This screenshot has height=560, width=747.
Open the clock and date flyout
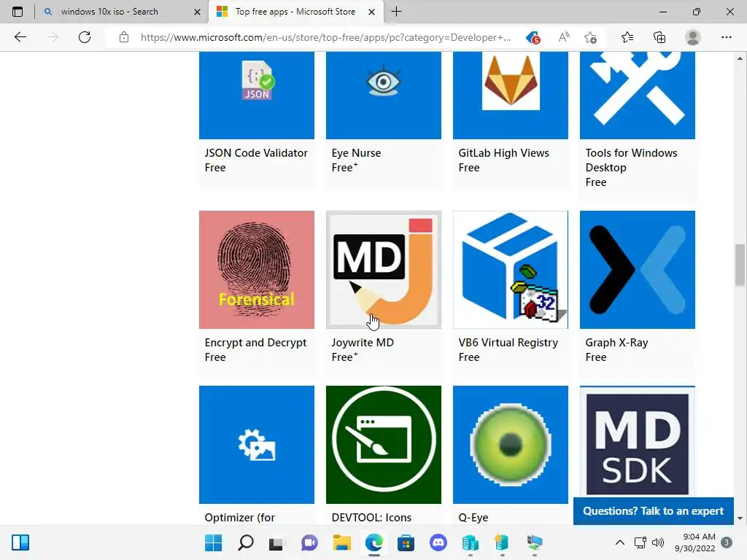695,542
